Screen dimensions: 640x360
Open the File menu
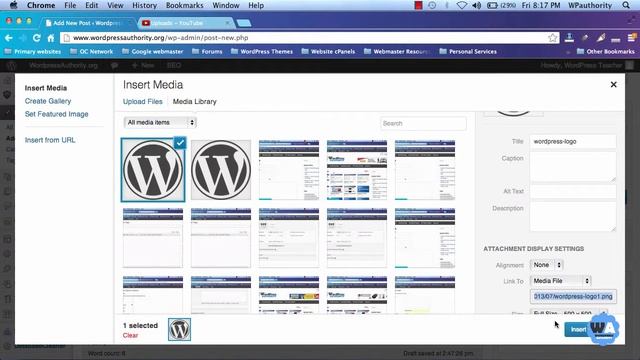[x=70, y=5]
